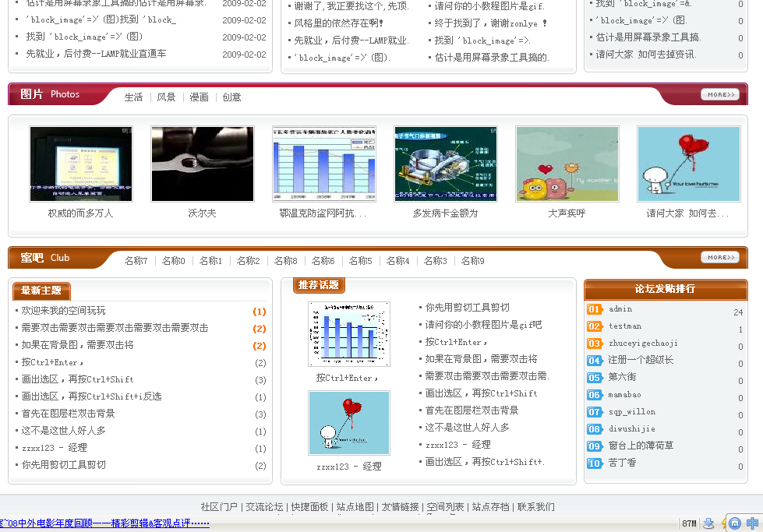Viewport: 763px width, 532px height.
Task: Click MORE>> button in Photos header
Action: coord(720,94)
